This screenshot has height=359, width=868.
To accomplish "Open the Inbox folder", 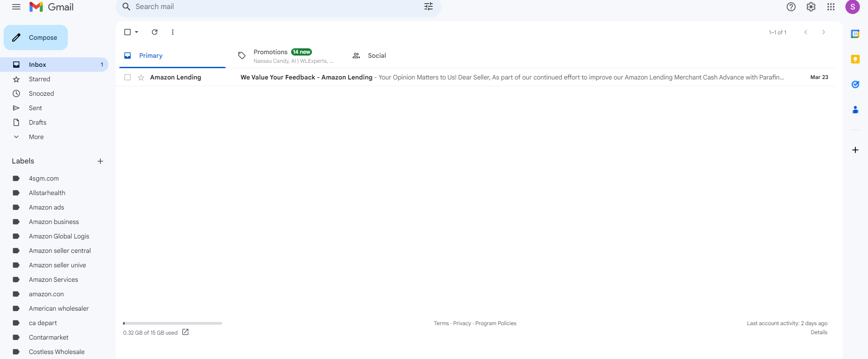I will 54,65.
